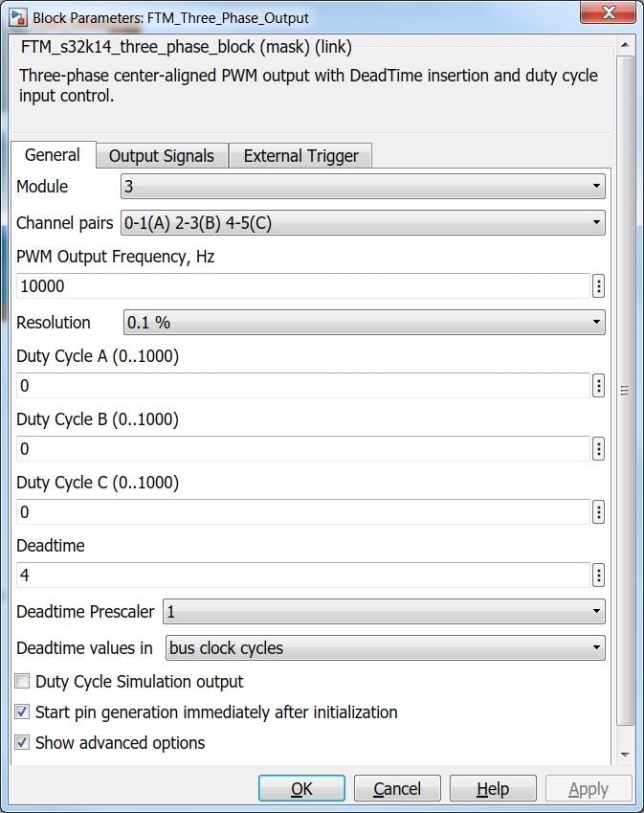Screen dimensions: 644x813
Task: Expand the Channel pairs dropdown
Action: 363,224
